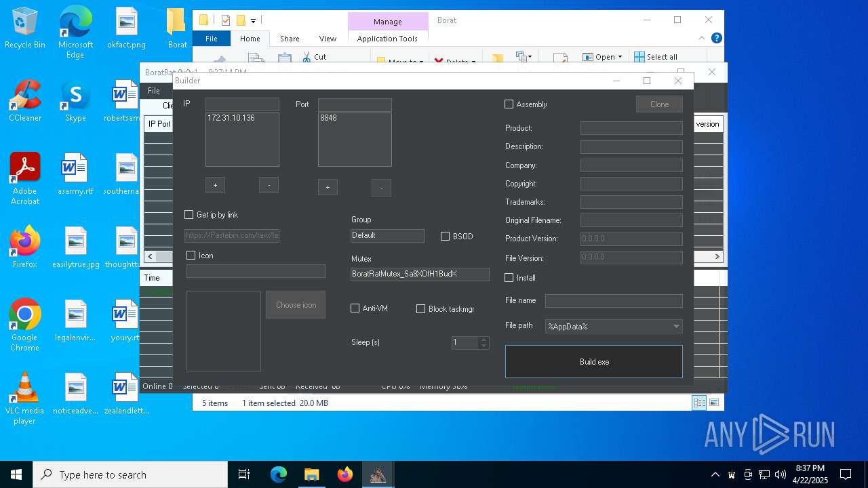Click the plus button under IP list
Image resolution: width=868 pixels, height=488 pixels.
pos(215,185)
